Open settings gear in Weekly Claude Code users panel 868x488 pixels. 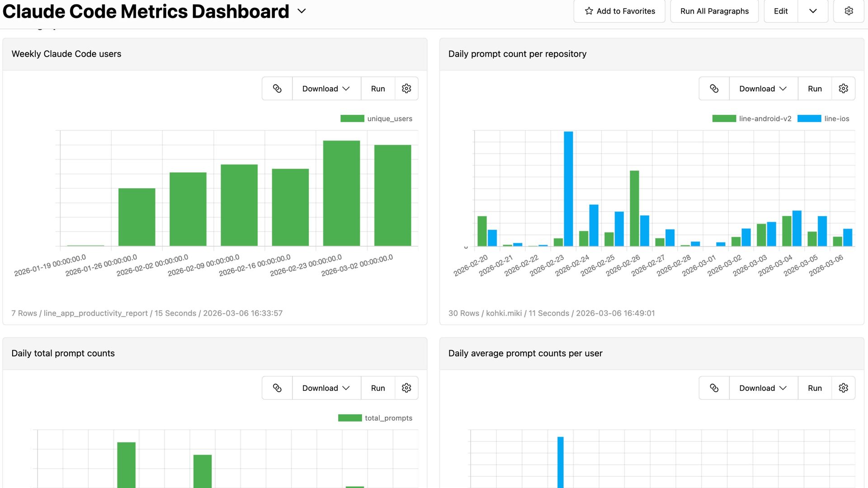click(406, 89)
